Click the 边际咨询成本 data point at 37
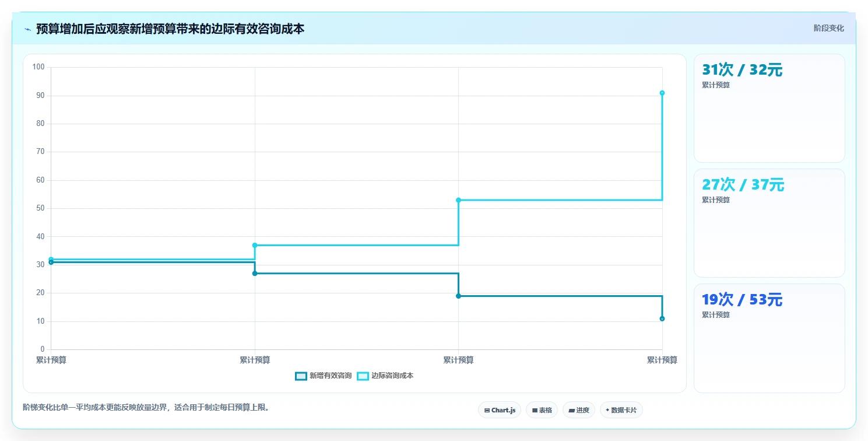Image resolution: width=868 pixels, height=441 pixels. [x=255, y=245]
